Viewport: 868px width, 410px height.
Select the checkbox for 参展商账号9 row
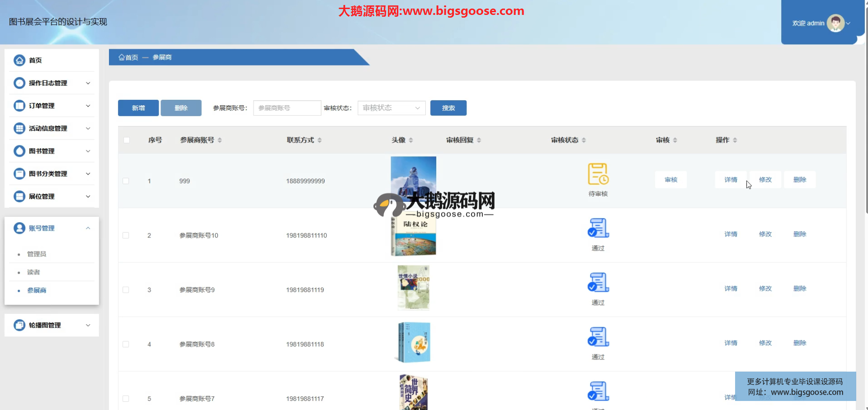coord(126,290)
